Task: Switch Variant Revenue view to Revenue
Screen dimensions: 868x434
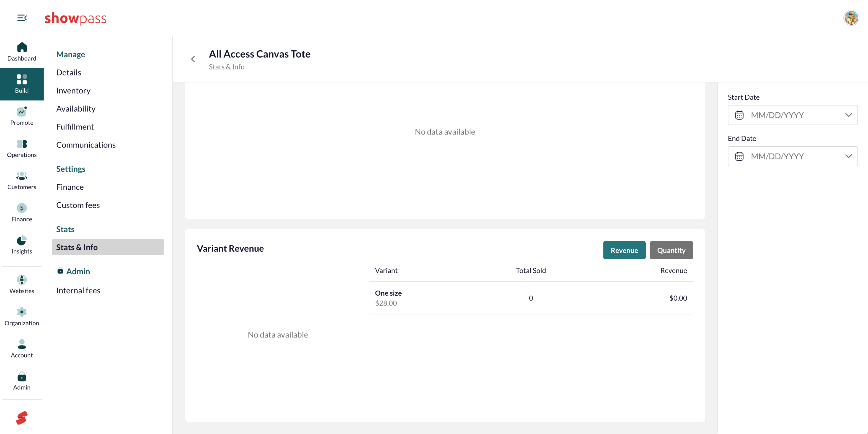Action: tap(624, 250)
